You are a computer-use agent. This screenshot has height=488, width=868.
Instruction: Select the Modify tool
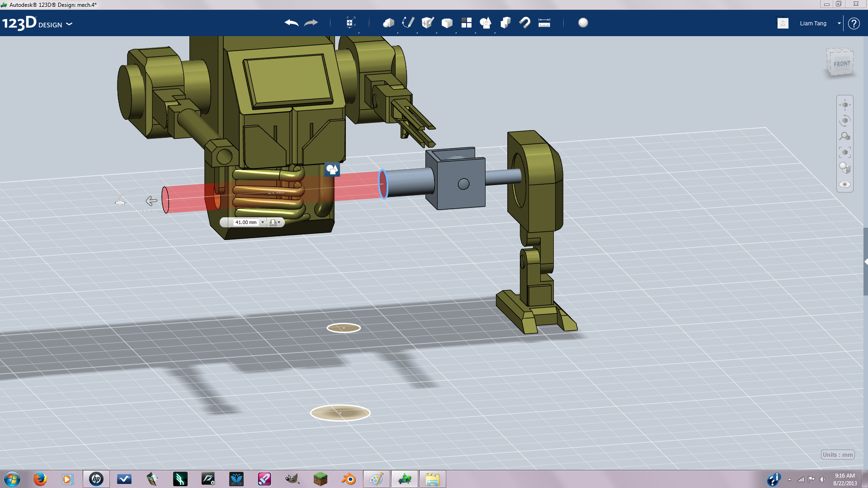(x=447, y=23)
